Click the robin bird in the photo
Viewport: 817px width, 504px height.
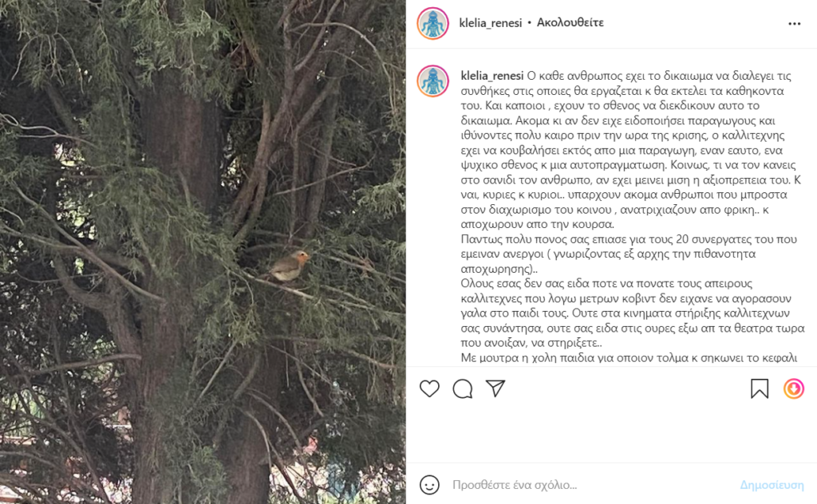288,266
